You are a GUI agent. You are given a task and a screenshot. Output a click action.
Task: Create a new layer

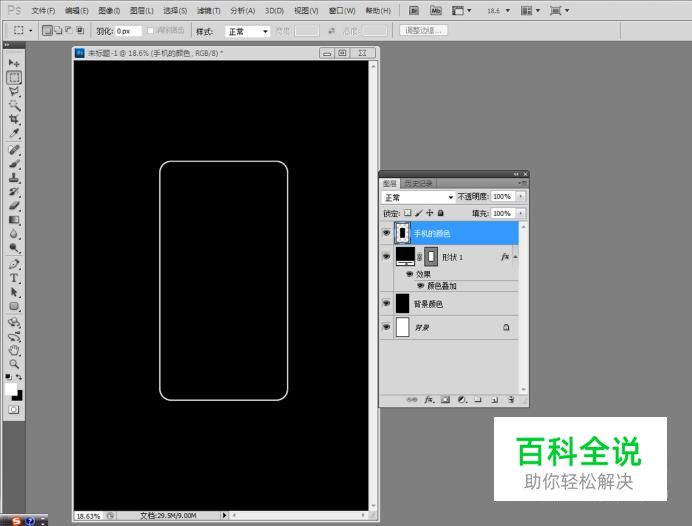(495, 400)
